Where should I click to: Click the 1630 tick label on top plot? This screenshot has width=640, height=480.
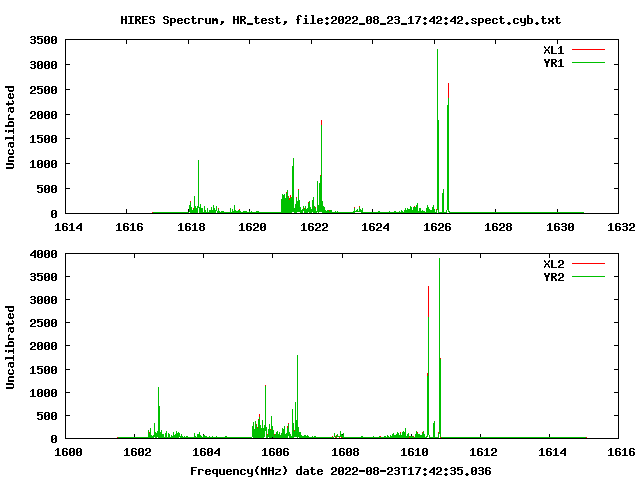(x=560, y=227)
